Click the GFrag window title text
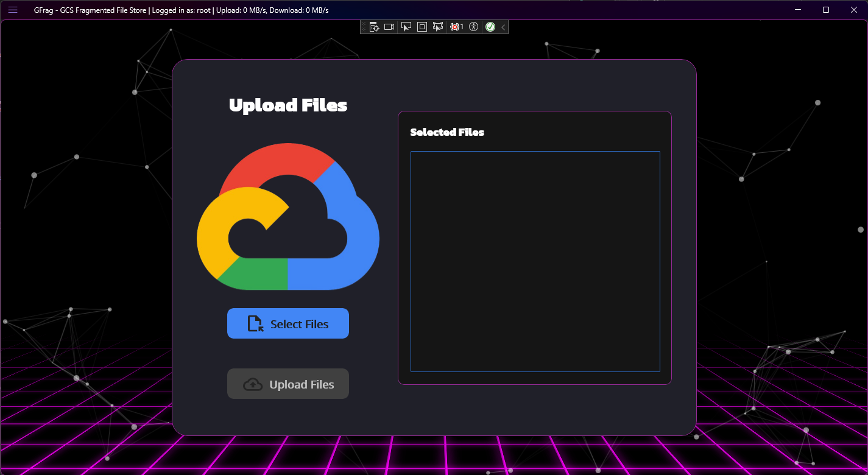 tap(182, 10)
